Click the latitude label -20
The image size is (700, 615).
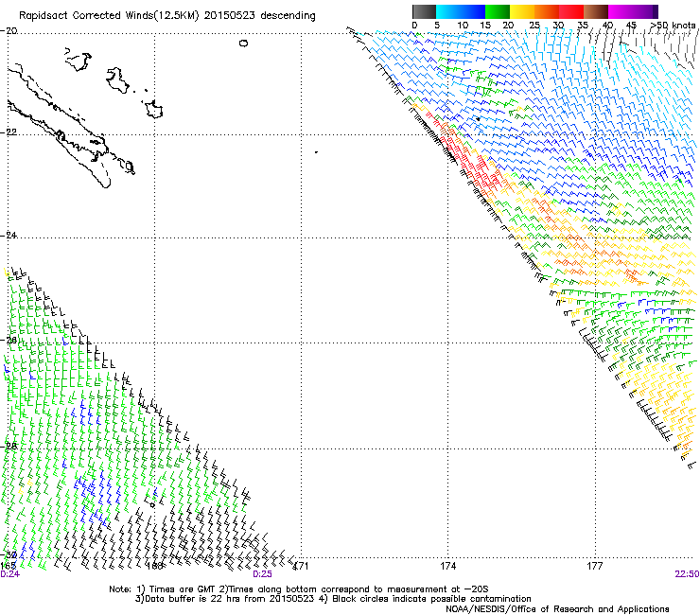(x=9, y=31)
